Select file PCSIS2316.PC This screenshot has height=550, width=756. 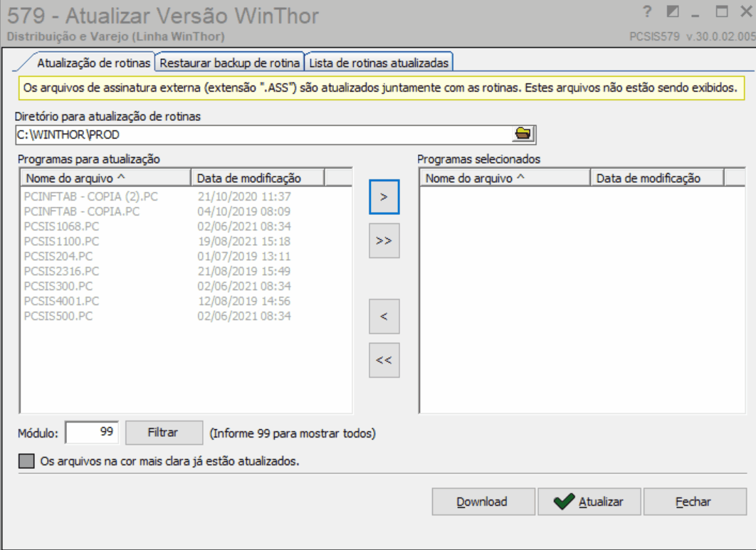coord(61,271)
